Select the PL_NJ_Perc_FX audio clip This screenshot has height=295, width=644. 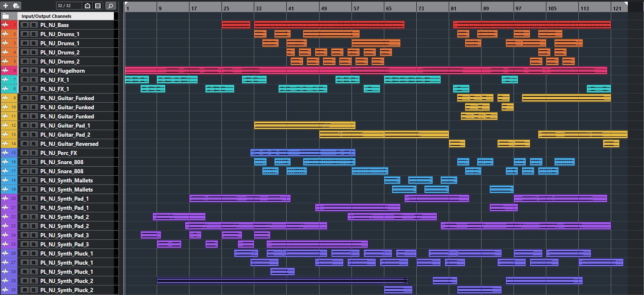coord(302,153)
